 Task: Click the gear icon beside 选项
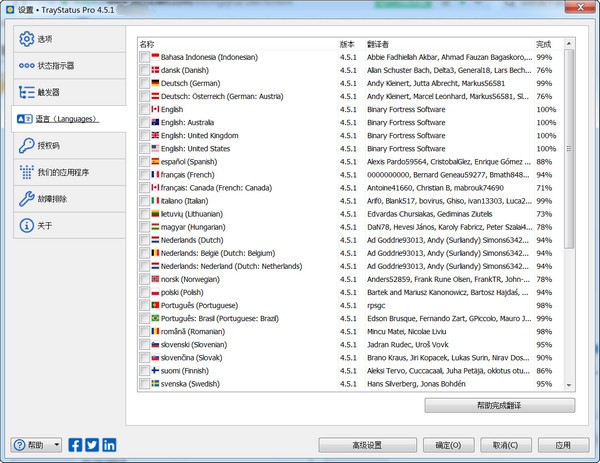(26, 39)
